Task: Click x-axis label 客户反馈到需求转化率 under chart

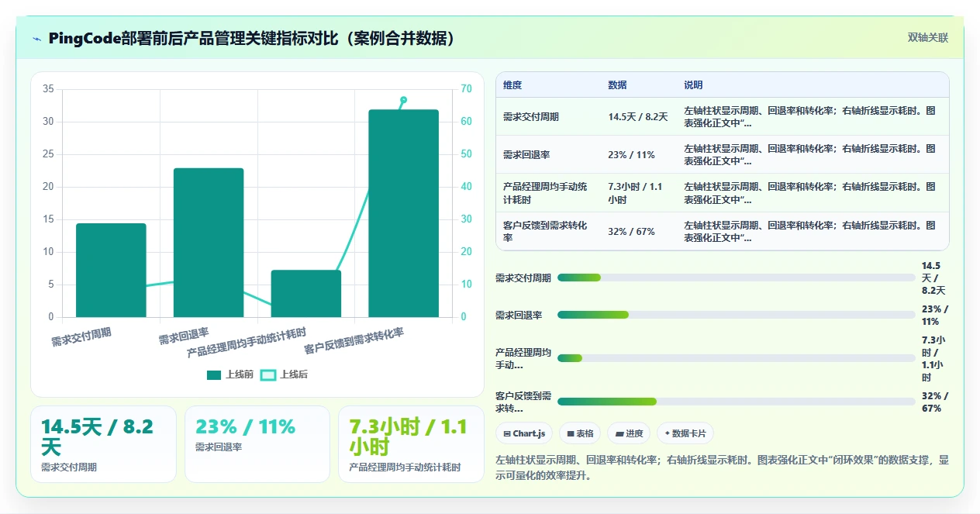Action: pos(354,341)
